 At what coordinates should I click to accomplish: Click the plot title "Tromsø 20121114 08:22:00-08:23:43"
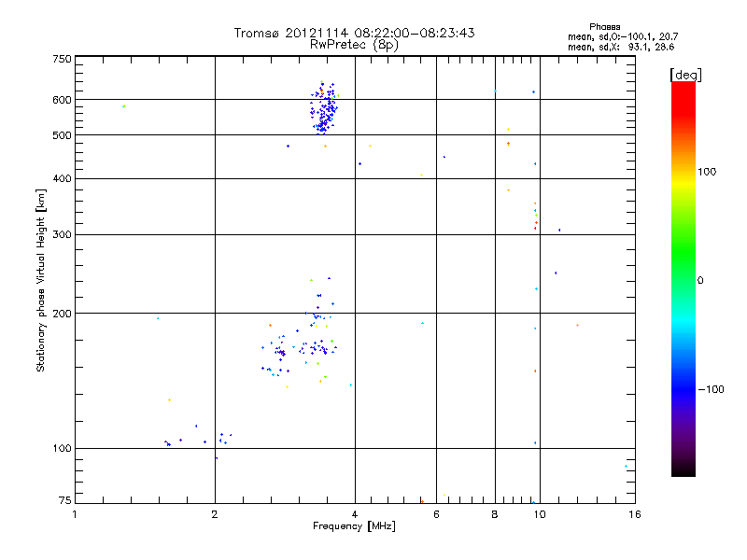354,33
